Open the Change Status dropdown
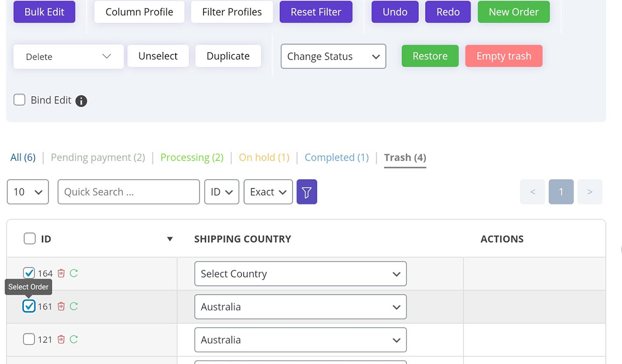The image size is (622, 364). pos(333,56)
